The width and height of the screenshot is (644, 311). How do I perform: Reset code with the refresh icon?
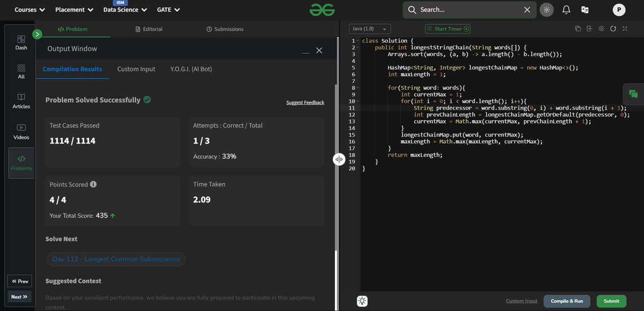coord(613,29)
